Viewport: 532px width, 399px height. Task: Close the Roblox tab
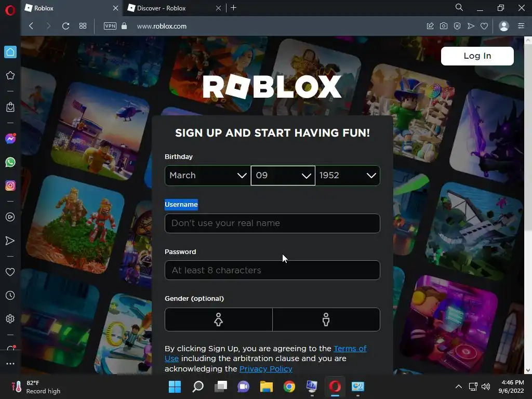click(115, 8)
